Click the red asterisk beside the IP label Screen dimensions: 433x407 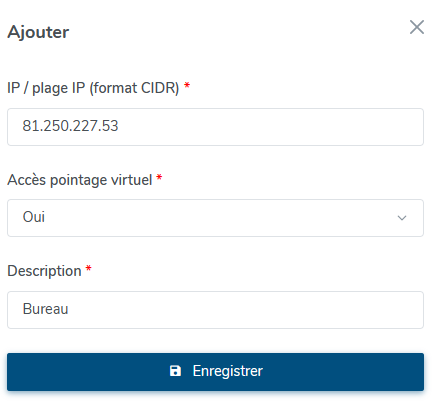187,85
